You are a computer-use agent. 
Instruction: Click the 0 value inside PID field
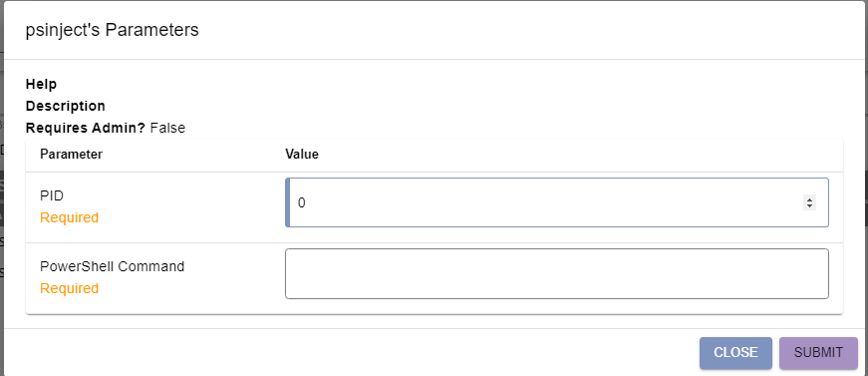pos(302,202)
